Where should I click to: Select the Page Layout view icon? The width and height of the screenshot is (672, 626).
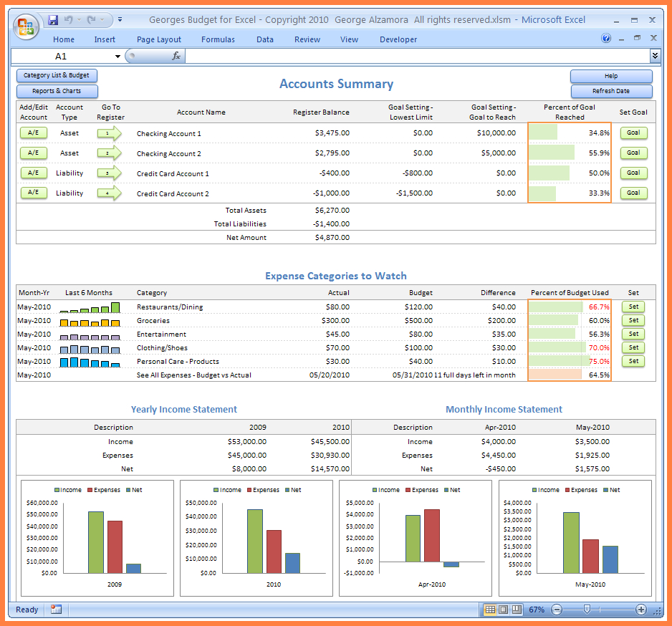(x=503, y=610)
